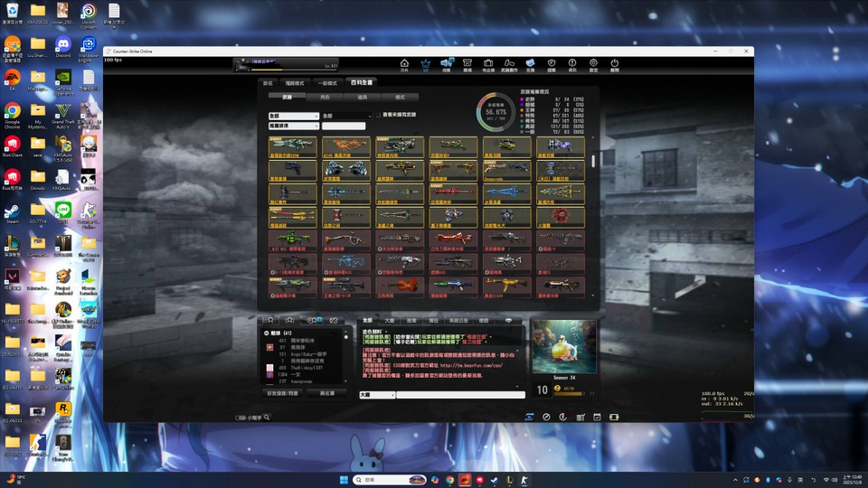Toggle the 小幫手 helper switch
The image size is (868, 488).
click(x=241, y=418)
